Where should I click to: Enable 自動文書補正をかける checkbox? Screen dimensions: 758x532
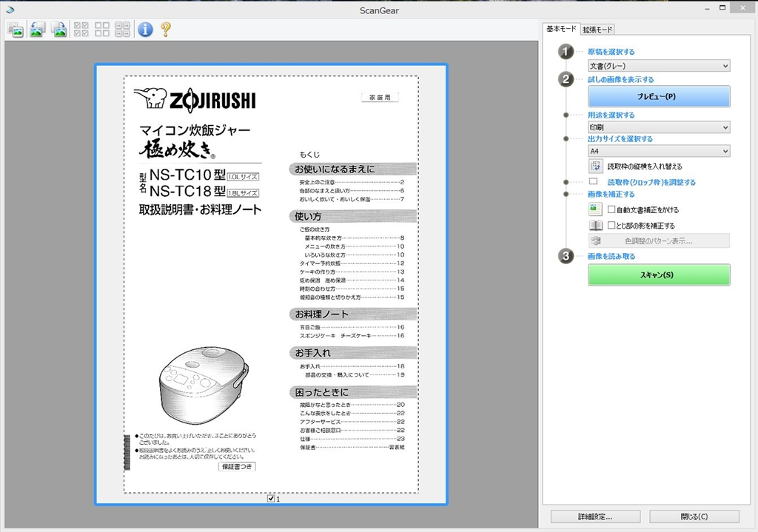click(x=611, y=209)
